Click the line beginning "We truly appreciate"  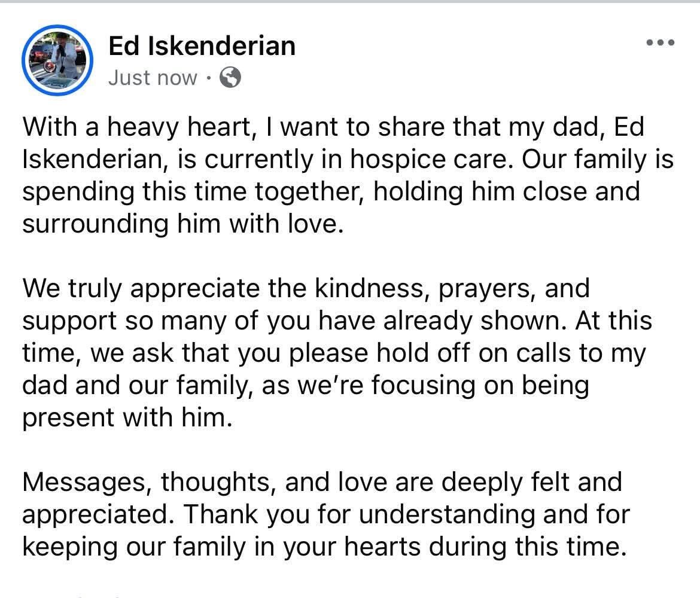coord(305,289)
